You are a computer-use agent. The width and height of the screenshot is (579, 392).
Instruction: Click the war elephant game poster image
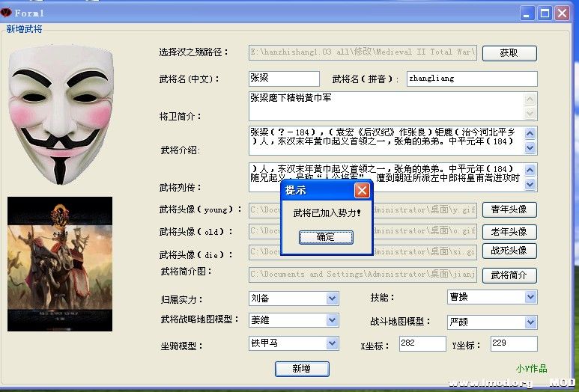point(60,264)
